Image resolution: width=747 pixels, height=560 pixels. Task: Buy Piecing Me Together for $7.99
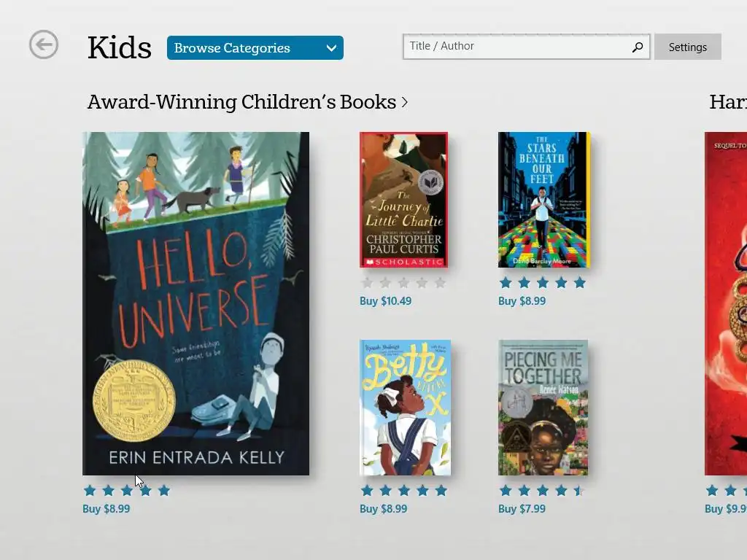coord(522,508)
